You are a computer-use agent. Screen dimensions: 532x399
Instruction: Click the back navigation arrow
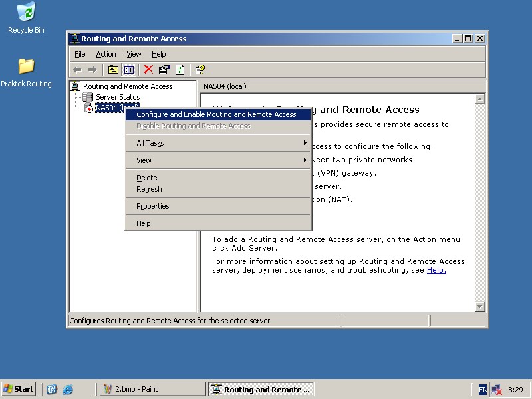[76, 69]
